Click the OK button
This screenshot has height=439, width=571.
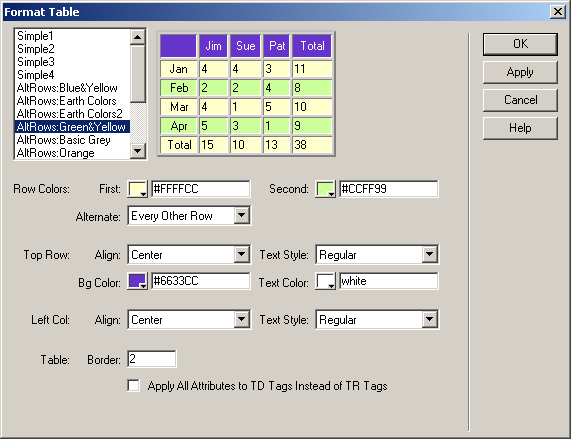(520, 44)
